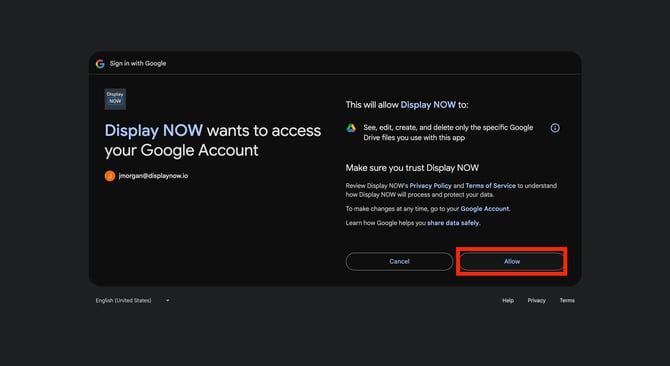Click the Display NOW app logo
This screenshot has height=366, width=670.
[x=115, y=99]
